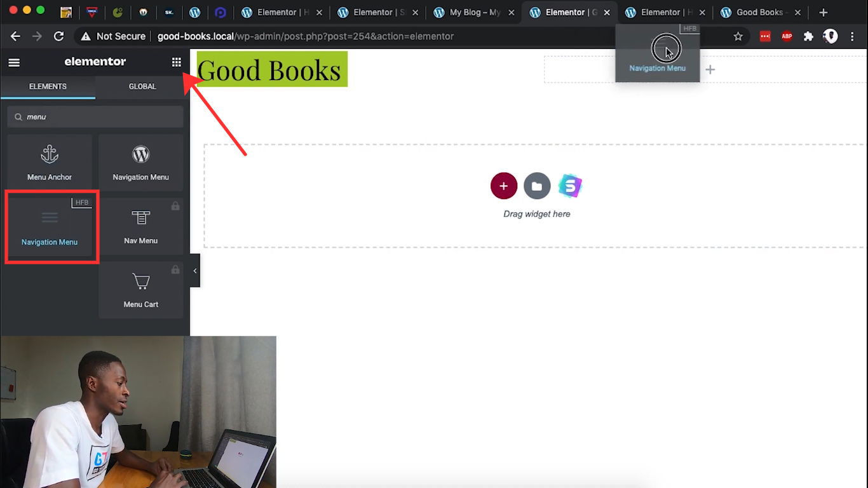The width and height of the screenshot is (868, 488).
Task: Open Starter Templates with the S icon
Action: [x=570, y=186]
